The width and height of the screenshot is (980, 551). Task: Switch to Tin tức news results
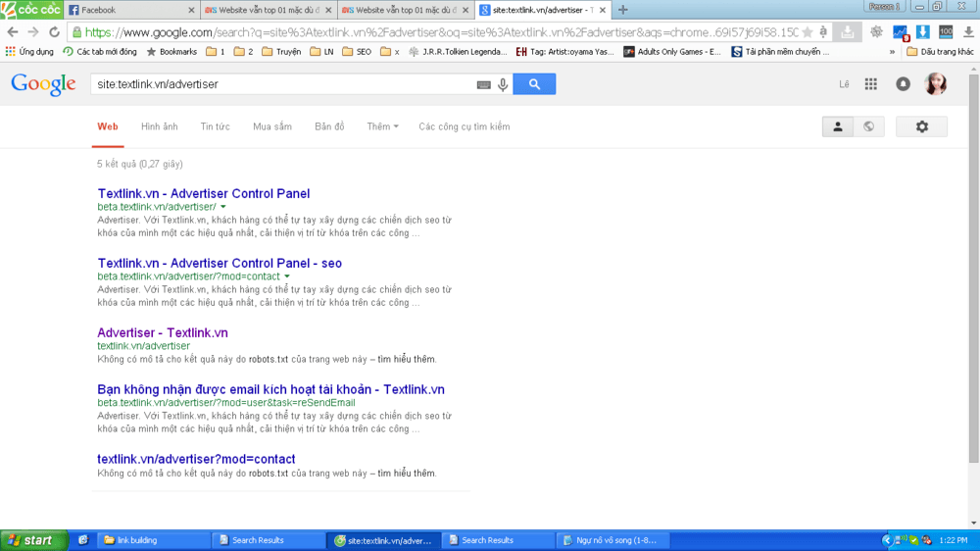pyautogui.click(x=215, y=126)
